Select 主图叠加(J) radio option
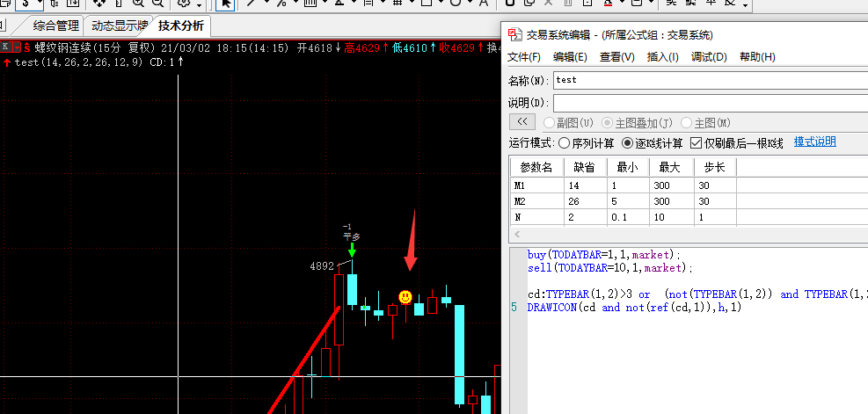868x414 pixels. pos(638,123)
